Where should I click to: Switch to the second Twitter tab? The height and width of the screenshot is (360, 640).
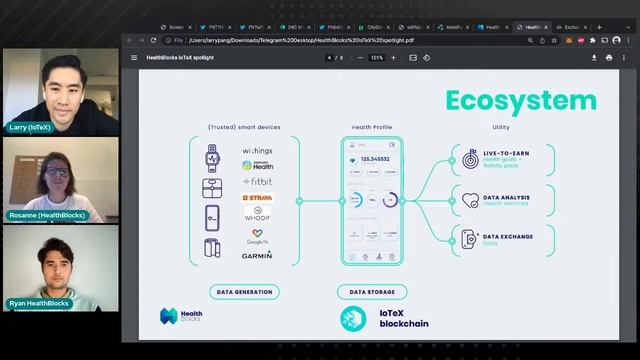pyautogui.click(x=255, y=27)
